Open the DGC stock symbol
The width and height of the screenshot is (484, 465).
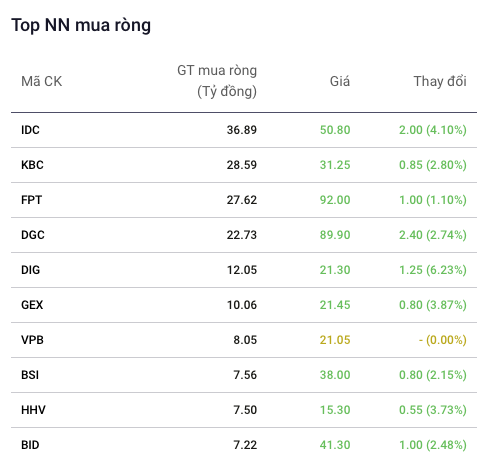[x=33, y=235]
